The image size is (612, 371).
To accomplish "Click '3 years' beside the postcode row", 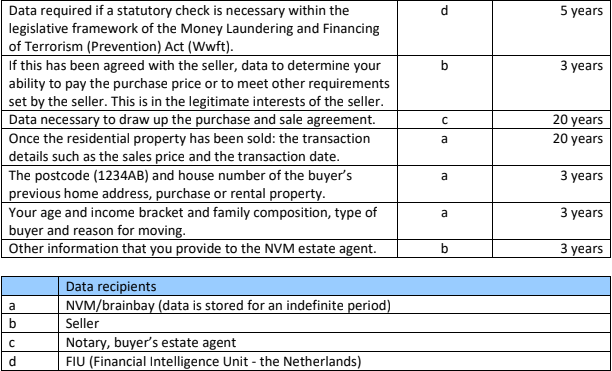I will 582,176.
